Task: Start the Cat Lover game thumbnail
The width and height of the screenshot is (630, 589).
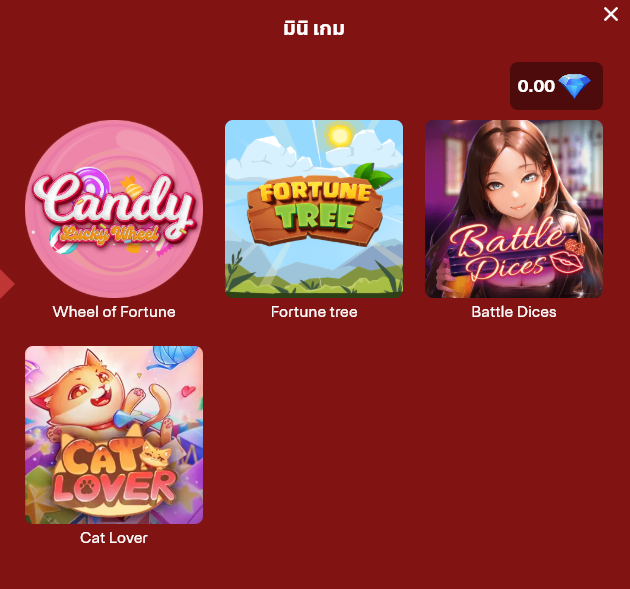Action: pyautogui.click(x=114, y=435)
